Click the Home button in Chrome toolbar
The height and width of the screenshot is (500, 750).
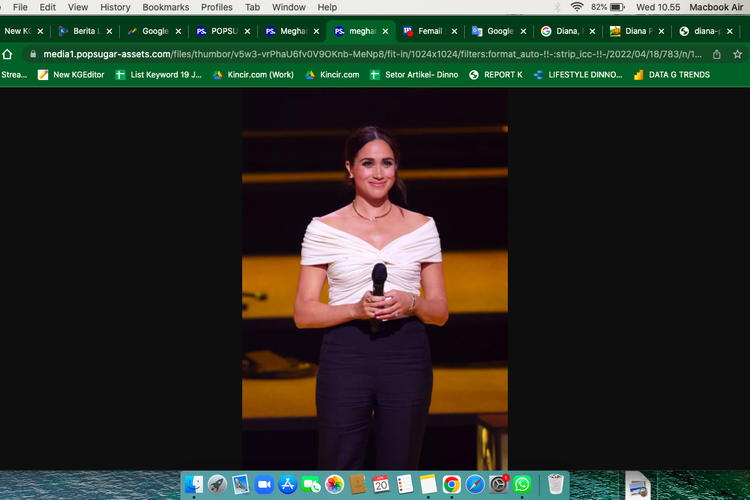[8, 54]
